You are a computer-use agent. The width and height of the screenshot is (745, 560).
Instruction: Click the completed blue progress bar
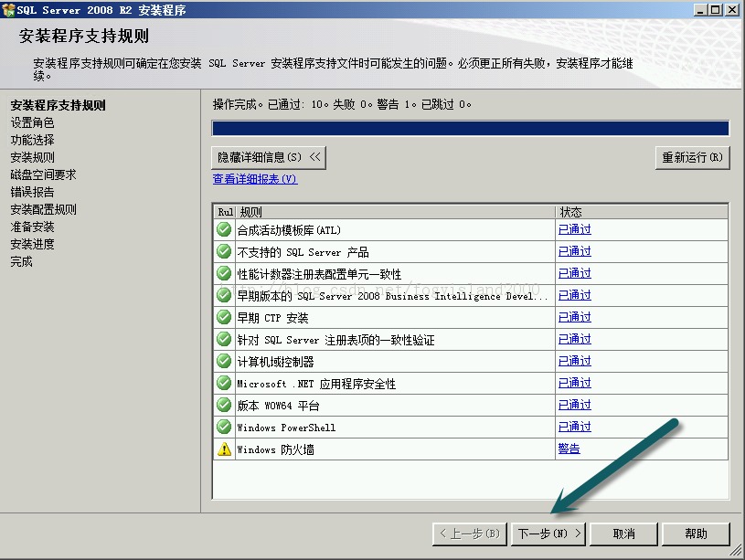tap(471, 128)
